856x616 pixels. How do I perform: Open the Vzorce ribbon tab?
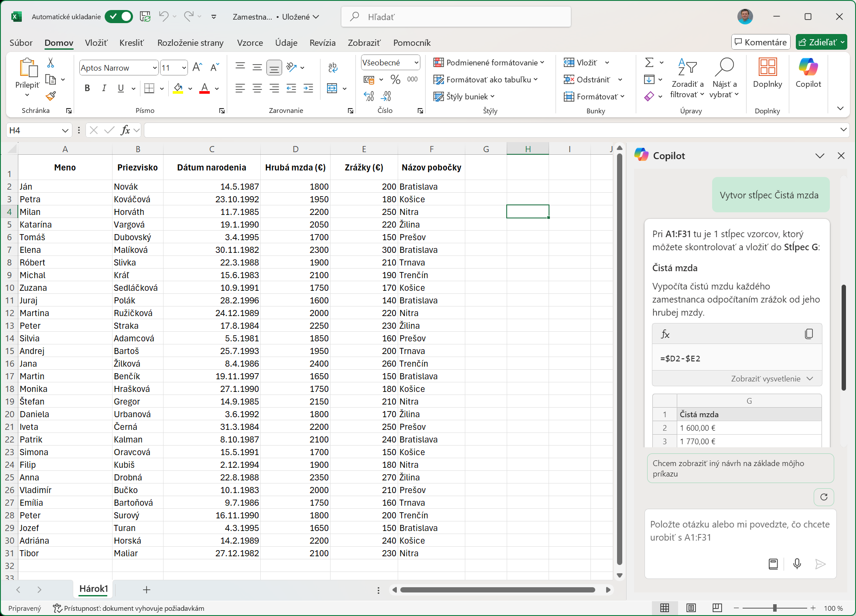[250, 43]
